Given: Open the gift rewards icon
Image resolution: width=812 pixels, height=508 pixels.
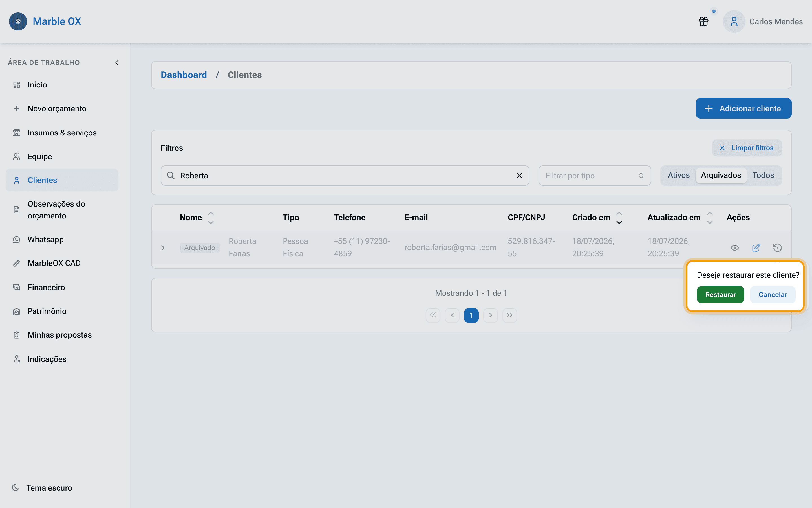Looking at the screenshot, I should pyautogui.click(x=704, y=21).
